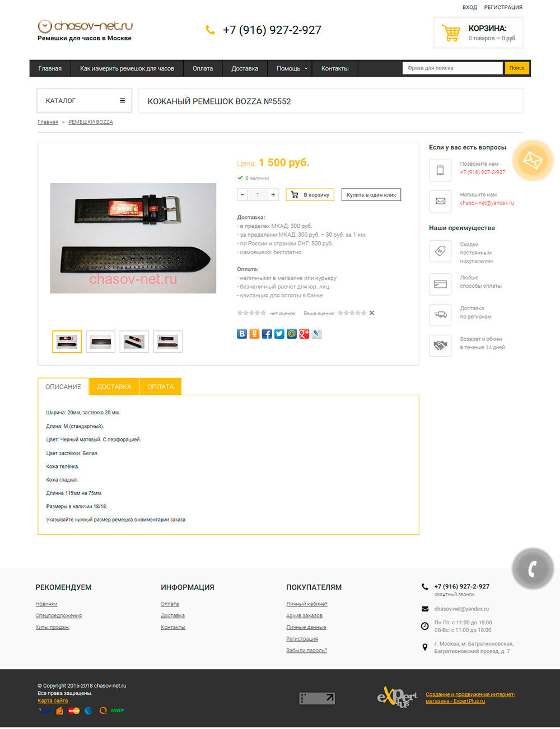Open Как измерить ремешок для часов
560x729 pixels.
127,68
